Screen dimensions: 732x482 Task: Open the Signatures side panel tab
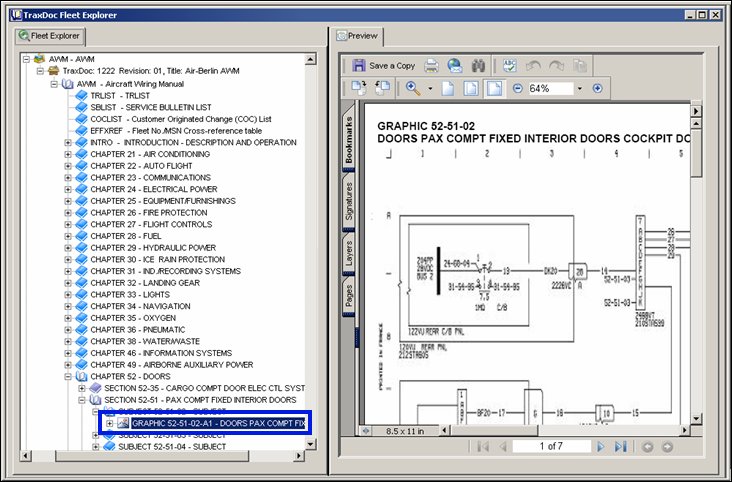349,201
